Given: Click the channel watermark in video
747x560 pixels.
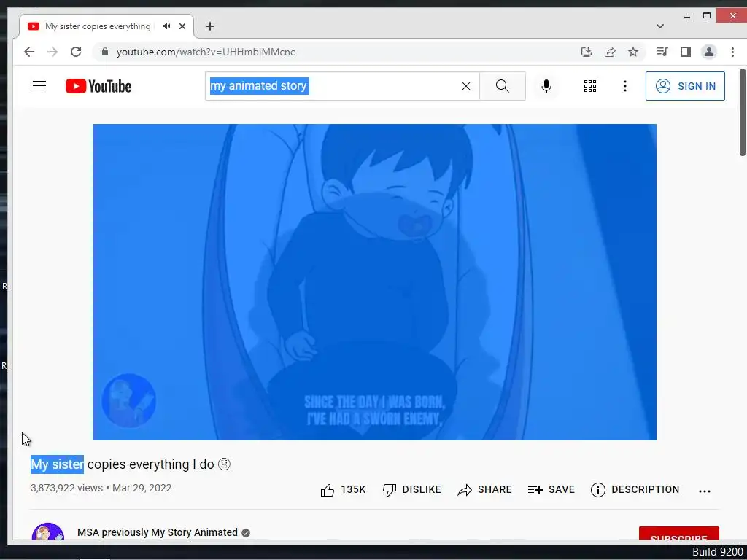Looking at the screenshot, I should (128, 400).
